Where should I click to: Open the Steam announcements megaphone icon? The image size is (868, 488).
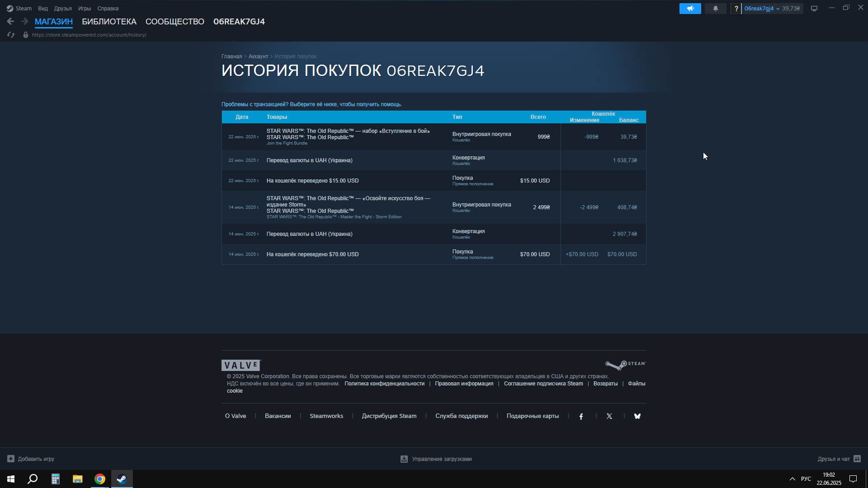pyautogui.click(x=690, y=9)
